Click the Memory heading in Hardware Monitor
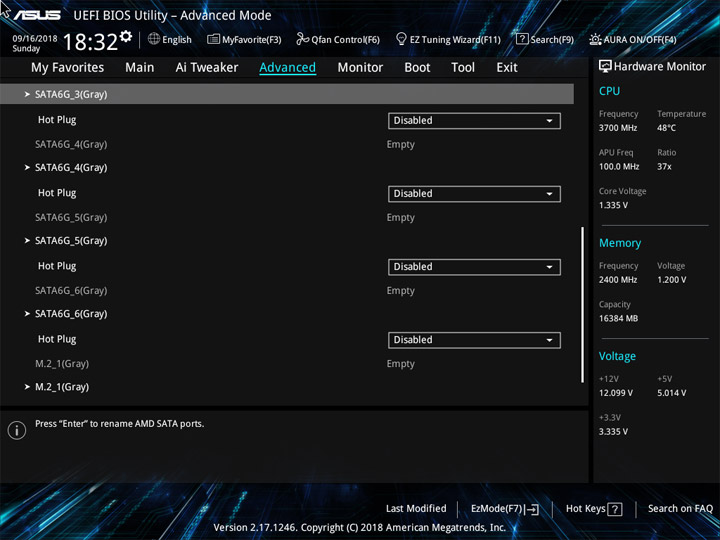This screenshot has width=720, height=540. click(x=620, y=243)
